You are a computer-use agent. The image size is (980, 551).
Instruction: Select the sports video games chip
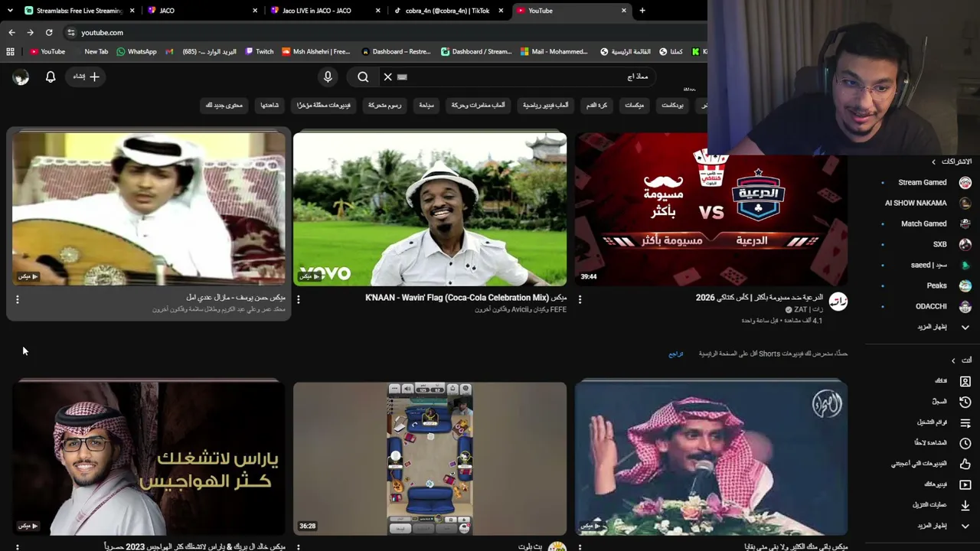point(546,105)
